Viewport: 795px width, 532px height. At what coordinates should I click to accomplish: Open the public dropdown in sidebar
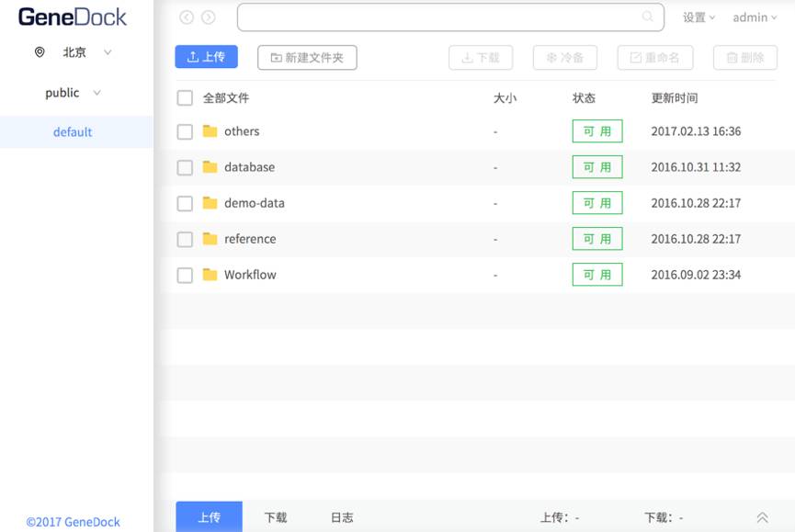(x=97, y=93)
